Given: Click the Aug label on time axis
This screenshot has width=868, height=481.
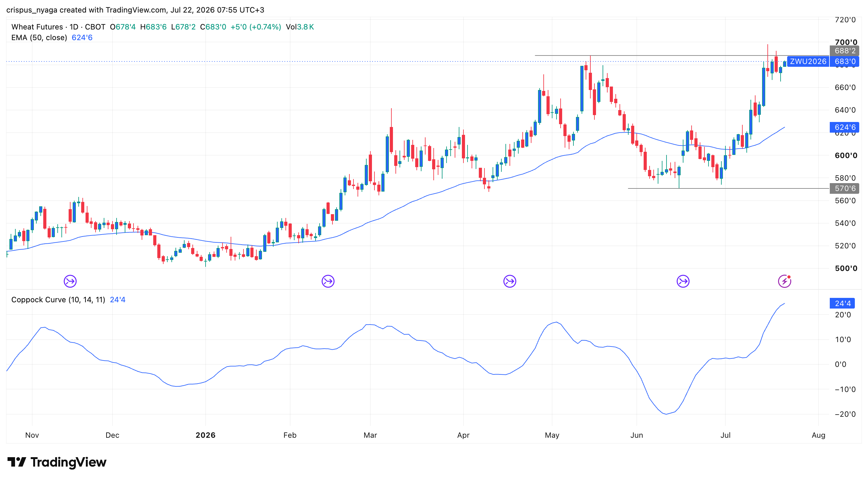Looking at the screenshot, I should [x=818, y=435].
